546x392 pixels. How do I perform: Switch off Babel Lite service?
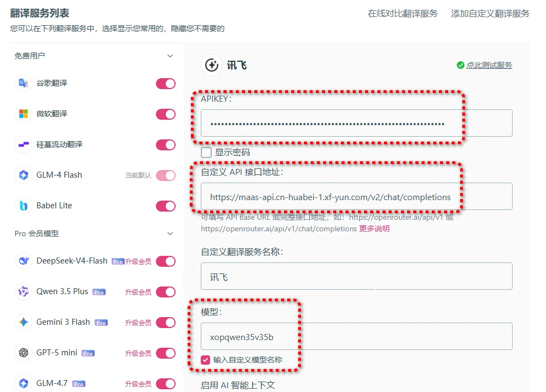pos(166,206)
